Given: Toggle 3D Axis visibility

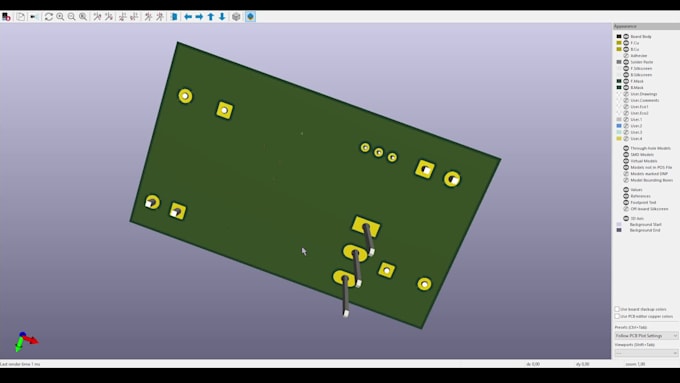Looking at the screenshot, I should [626, 218].
